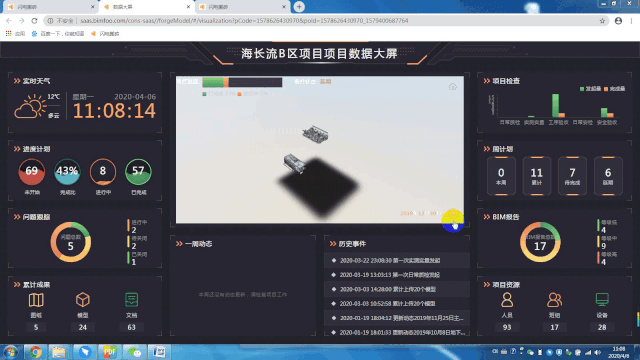Click the orange legend swatch in 项目检查 chart
Viewport: 640px width, 360px height.
coord(606,89)
